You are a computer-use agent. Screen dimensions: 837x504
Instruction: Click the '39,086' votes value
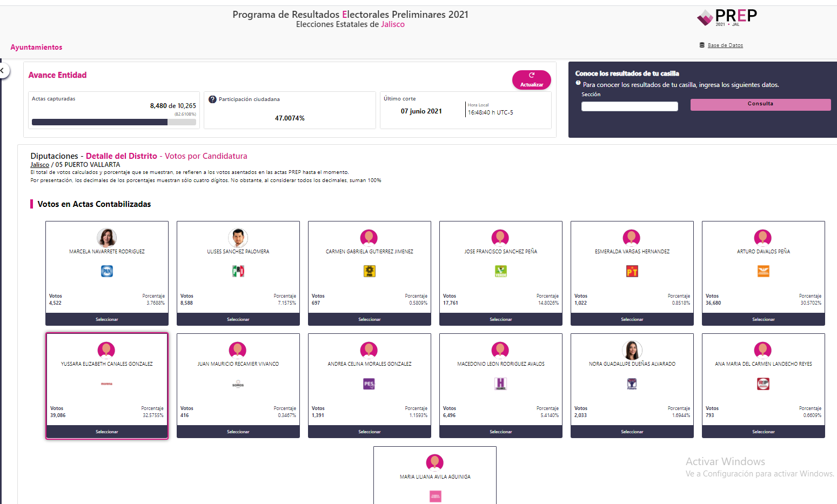(x=58, y=415)
